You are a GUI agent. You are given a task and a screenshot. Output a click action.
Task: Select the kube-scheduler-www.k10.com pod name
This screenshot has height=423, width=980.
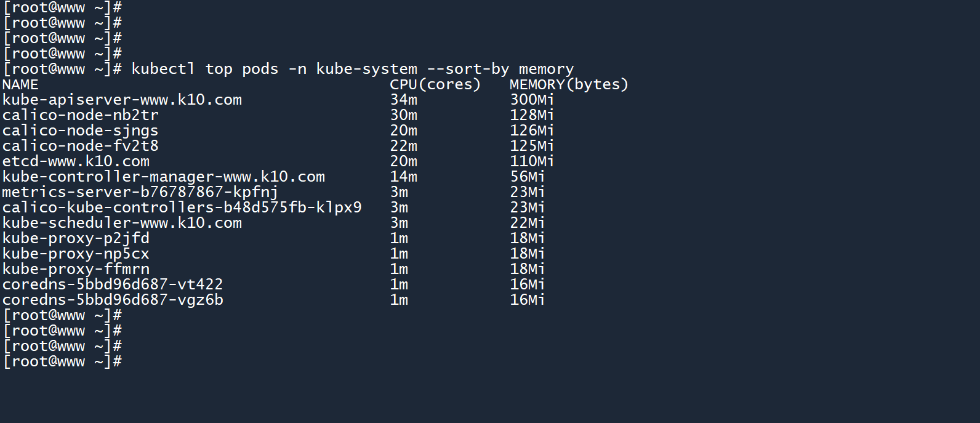[122, 223]
